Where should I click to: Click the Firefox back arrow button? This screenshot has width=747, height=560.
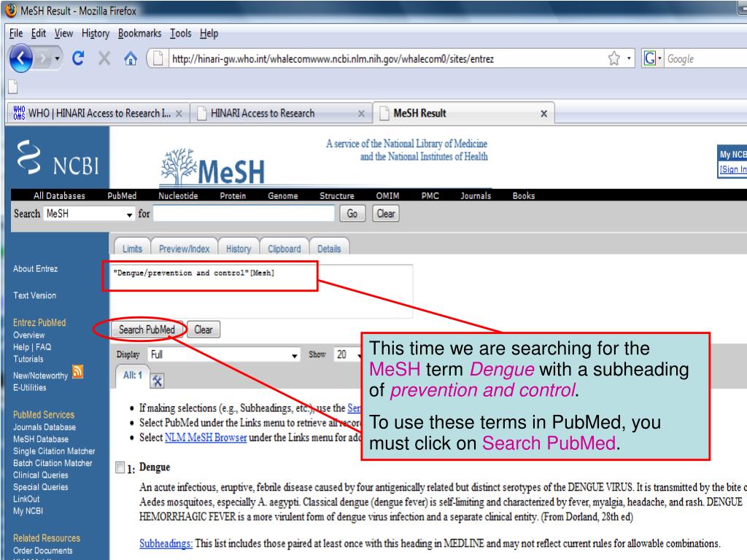(x=21, y=58)
